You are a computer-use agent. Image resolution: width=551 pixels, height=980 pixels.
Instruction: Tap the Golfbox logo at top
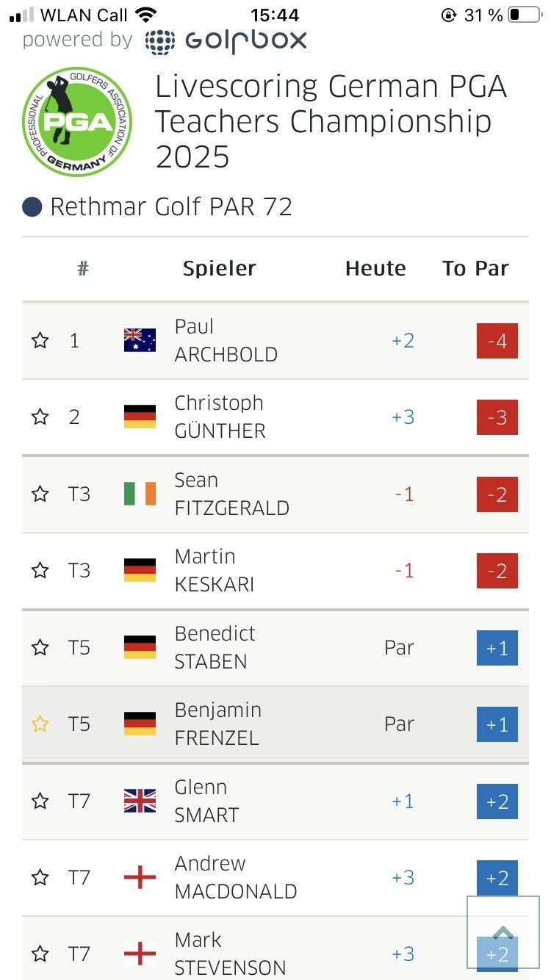pos(226,41)
